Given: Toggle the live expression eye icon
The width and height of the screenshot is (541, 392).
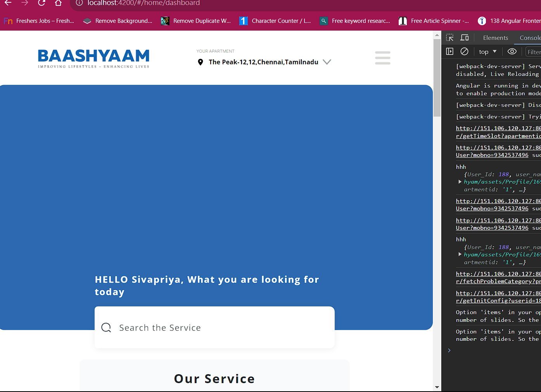Looking at the screenshot, I should pyautogui.click(x=512, y=52).
